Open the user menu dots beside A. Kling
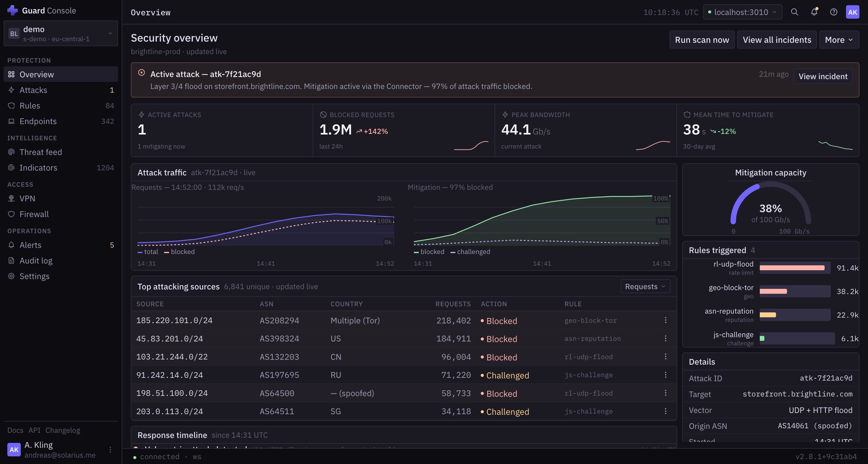Viewport: 868px width, 464px height. 110,450
